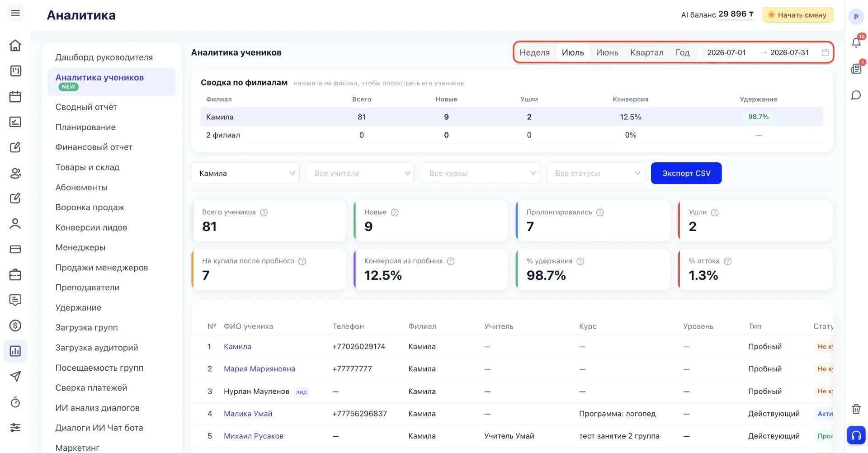This screenshot has height=453, width=868.
Task: Open the Все учителя dropdown
Action: (x=360, y=173)
